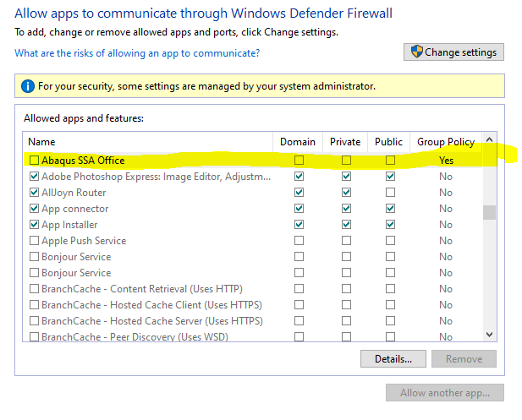Select the Adobe Photoshop Express row text
The image size is (522, 420).
[156, 177]
